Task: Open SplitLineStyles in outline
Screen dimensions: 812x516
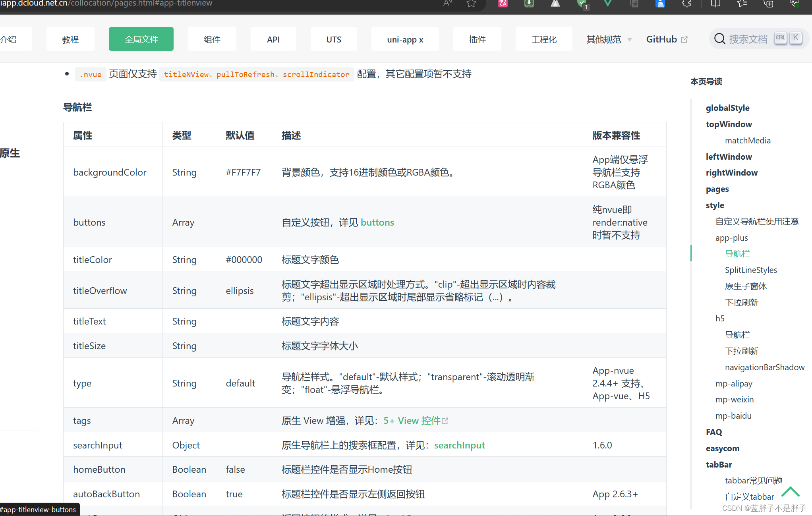Action: pyautogui.click(x=751, y=270)
